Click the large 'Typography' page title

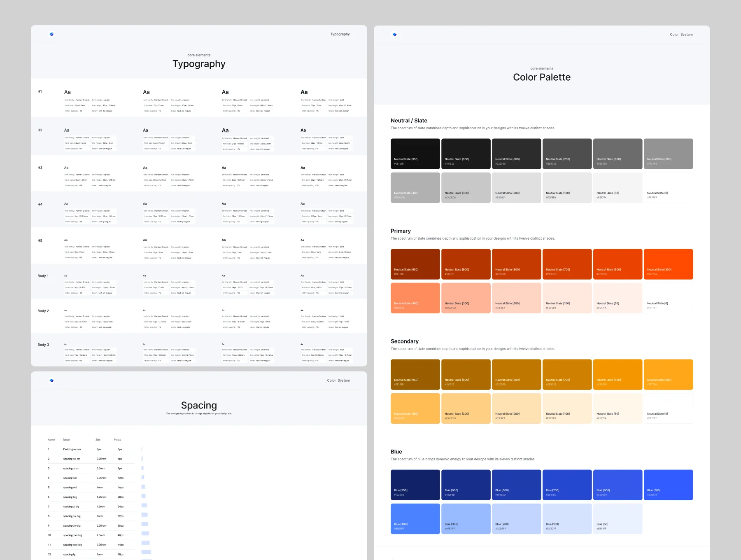point(199,64)
